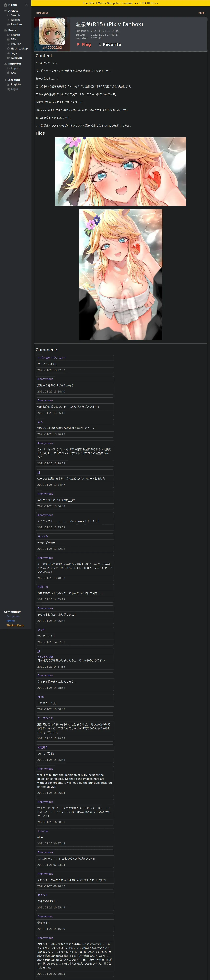
Task: Click the 'Good work' comment text
Action: tap(68, 521)
